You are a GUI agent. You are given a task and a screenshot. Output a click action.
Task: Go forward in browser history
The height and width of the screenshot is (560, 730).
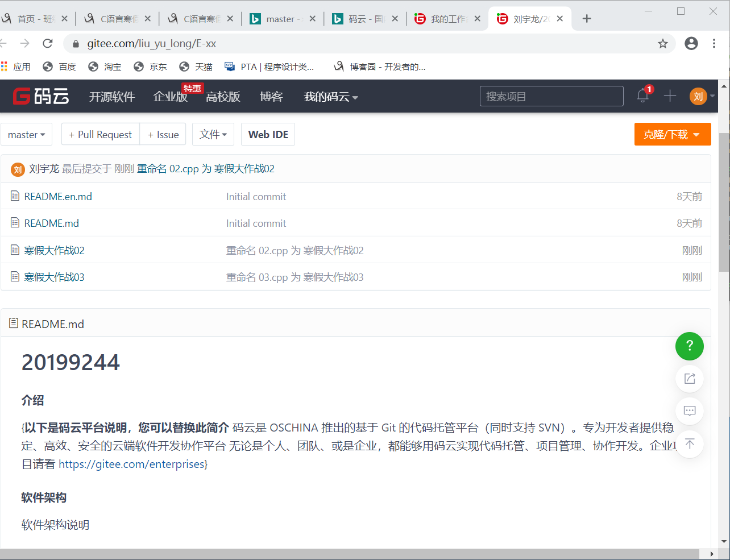tap(24, 43)
